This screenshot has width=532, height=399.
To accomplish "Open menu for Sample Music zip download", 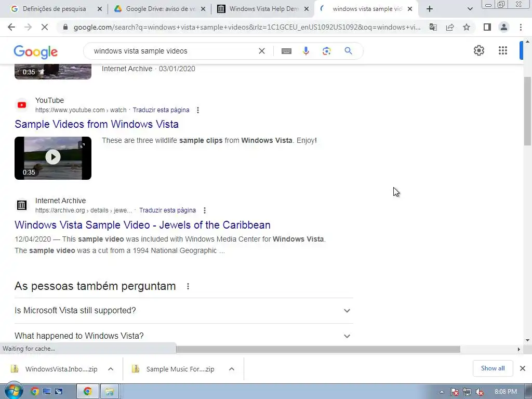I will click(231, 369).
